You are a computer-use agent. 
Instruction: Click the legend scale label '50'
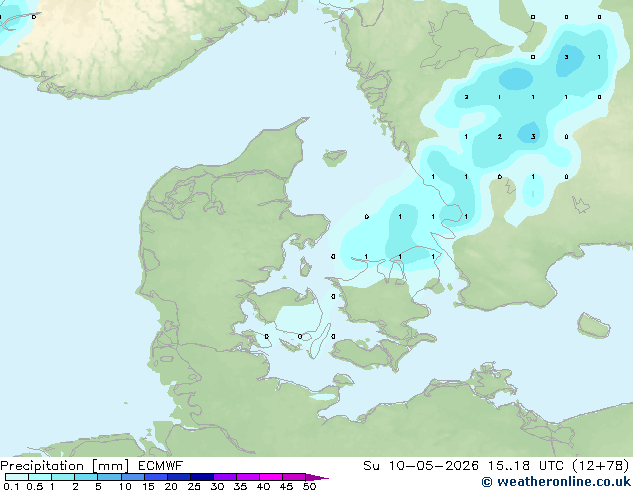click(x=309, y=486)
